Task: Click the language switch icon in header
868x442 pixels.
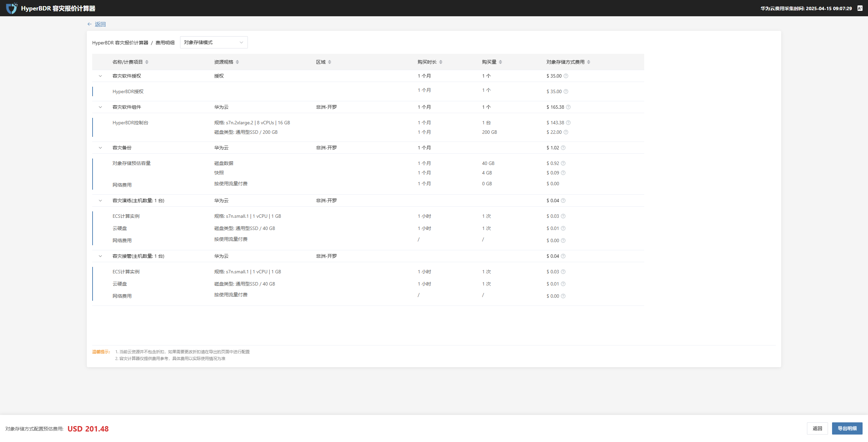Action: (860, 8)
